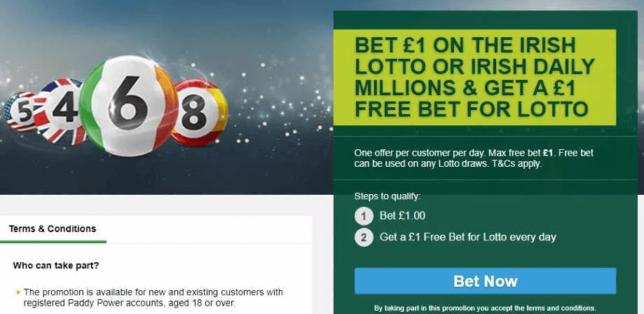Click the Spanish flag ball numbered 8
The image size is (644, 314).
pyautogui.click(x=199, y=113)
